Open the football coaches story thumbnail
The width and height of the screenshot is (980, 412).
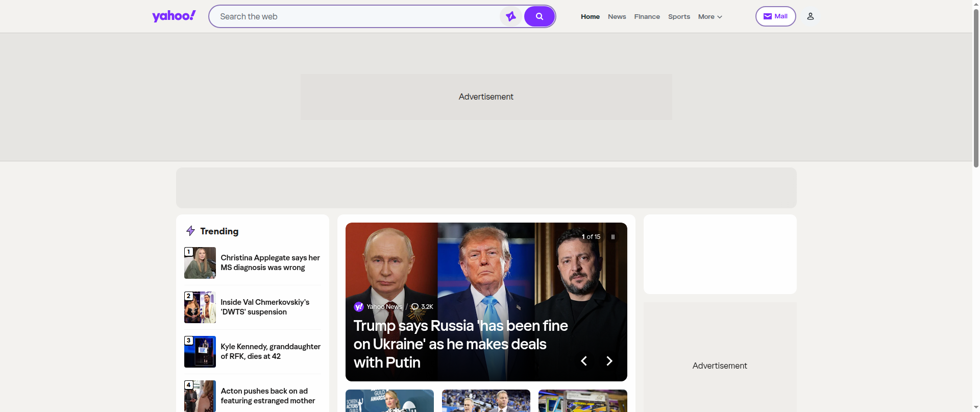click(486, 401)
